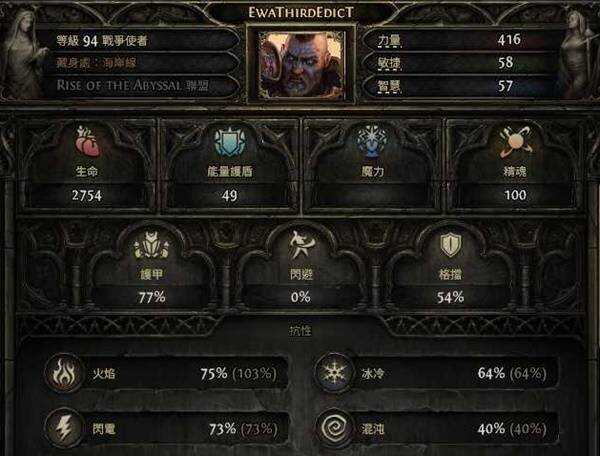
Task: Click the EwaThirdEdict character name title
Action: [x=301, y=13]
